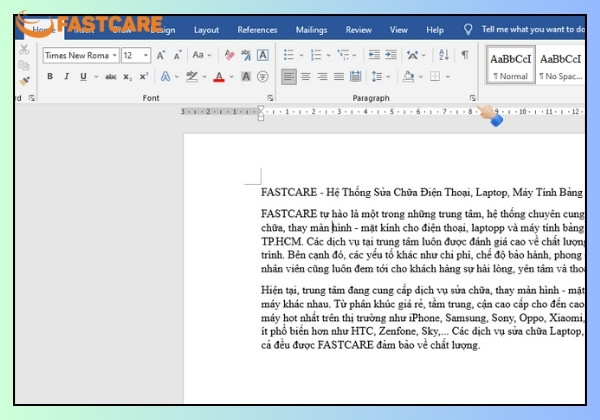Image resolution: width=600 pixels, height=420 pixels.
Task: Increase paragraph indent
Action: point(391,55)
